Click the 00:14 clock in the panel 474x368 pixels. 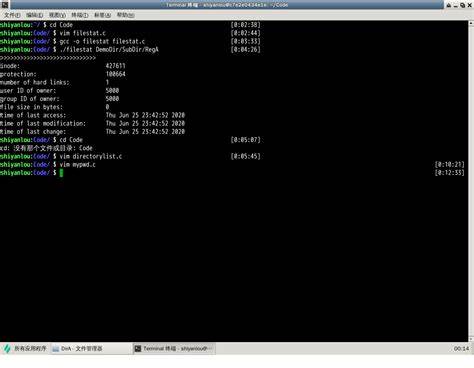(461, 349)
